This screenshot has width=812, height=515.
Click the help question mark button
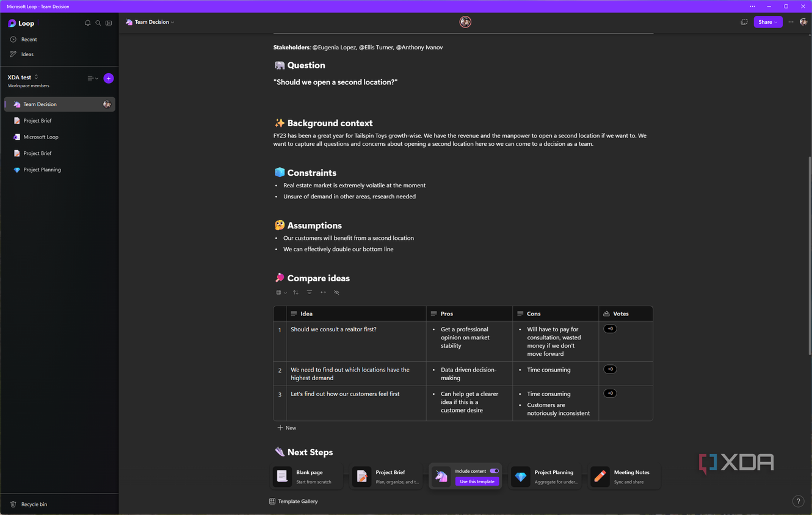(798, 501)
